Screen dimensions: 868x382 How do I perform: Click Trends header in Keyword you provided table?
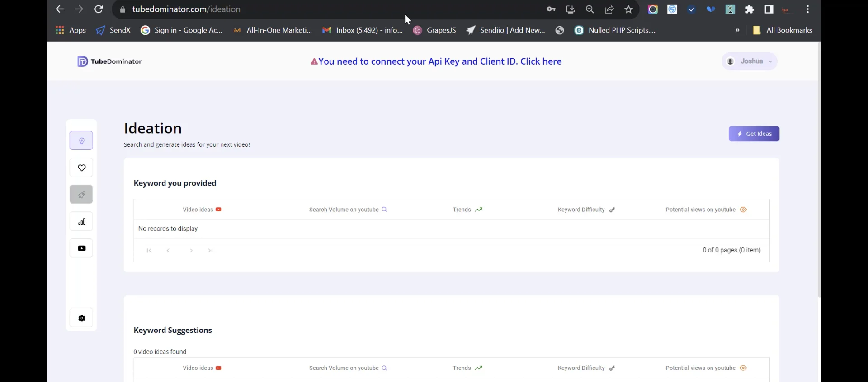pyautogui.click(x=467, y=210)
